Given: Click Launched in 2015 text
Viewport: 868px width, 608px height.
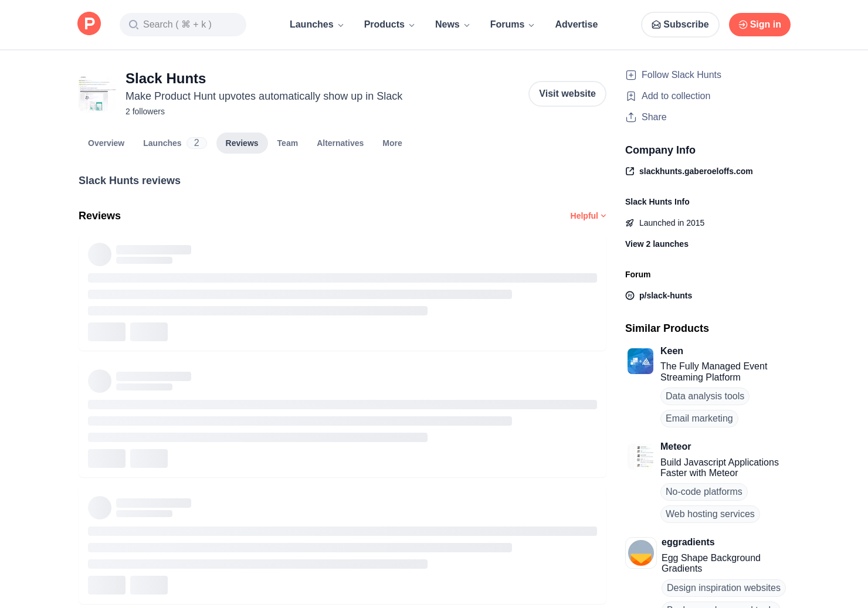Looking at the screenshot, I should pyautogui.click(x=672, y=223).
